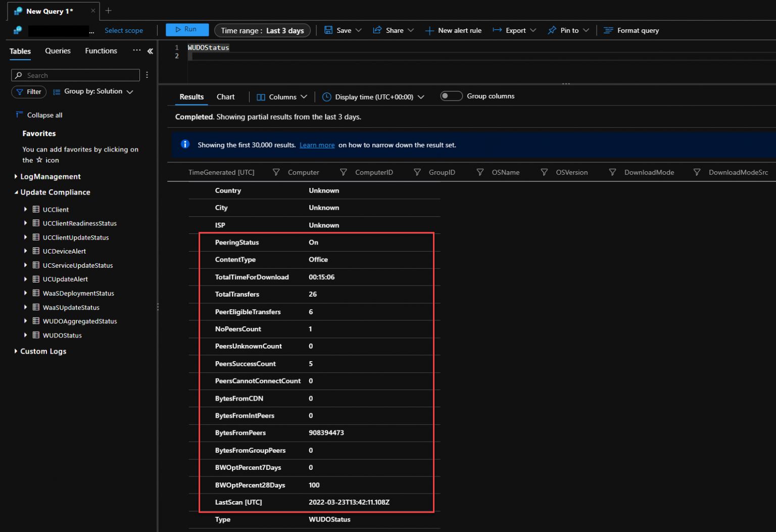The width and height of the screenshot is (776, 532).
Task: Enable the Group columns toggle
Action: 451,95
